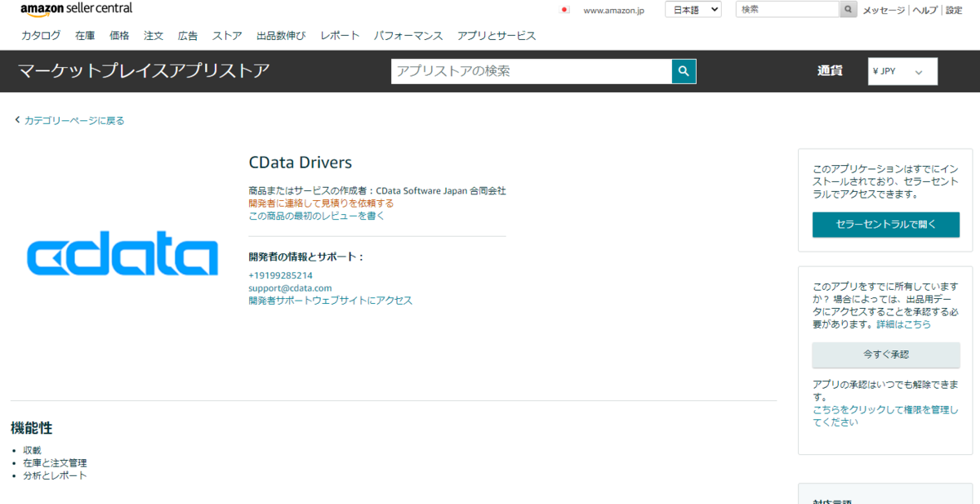
Task: Click the phone number +19199285214
Action: click(x=281, y=275)
